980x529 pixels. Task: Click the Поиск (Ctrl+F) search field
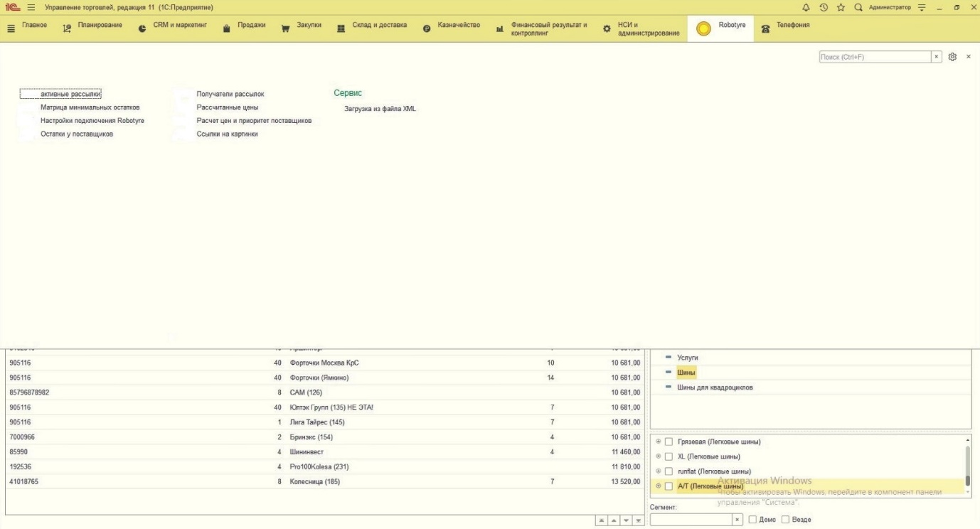click(874, 57)
